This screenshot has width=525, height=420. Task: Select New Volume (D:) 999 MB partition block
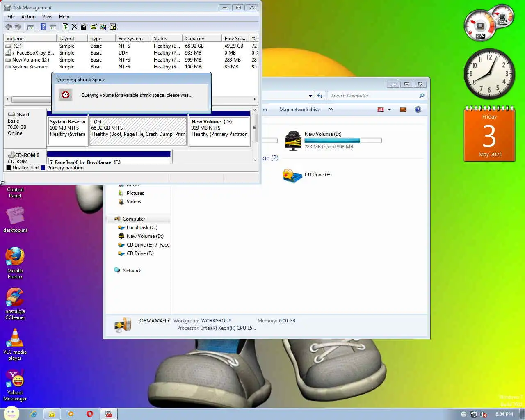220,131
